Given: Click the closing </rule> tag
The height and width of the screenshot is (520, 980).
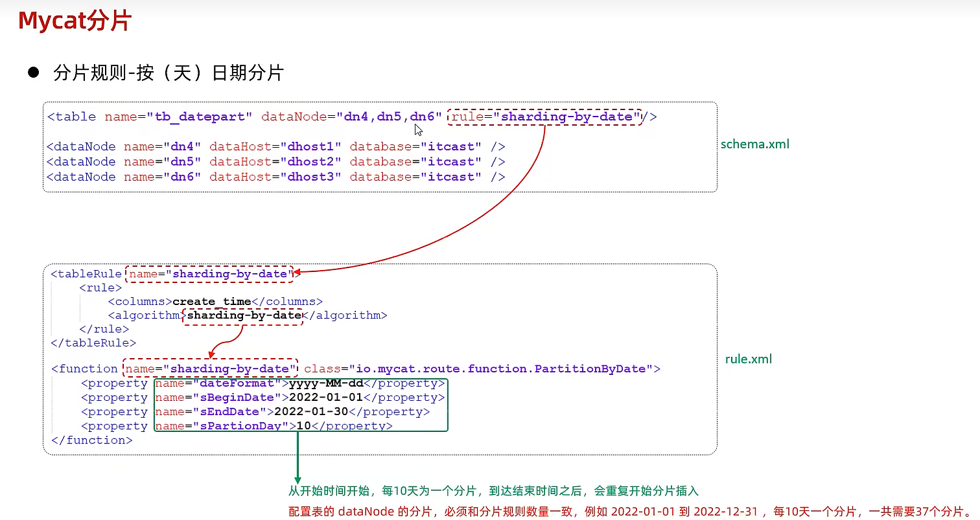Looking at the screenshot, I should tap(104, 329).
